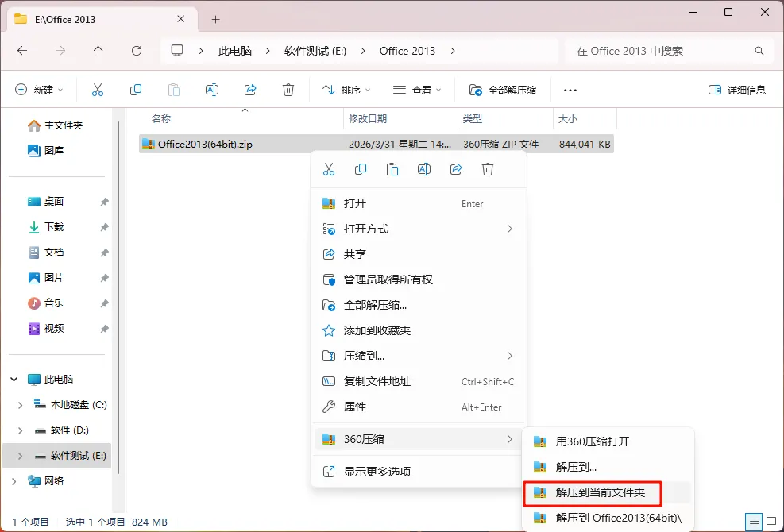
Task: Click the Share icon in the context menu
Action: (456, 169)
